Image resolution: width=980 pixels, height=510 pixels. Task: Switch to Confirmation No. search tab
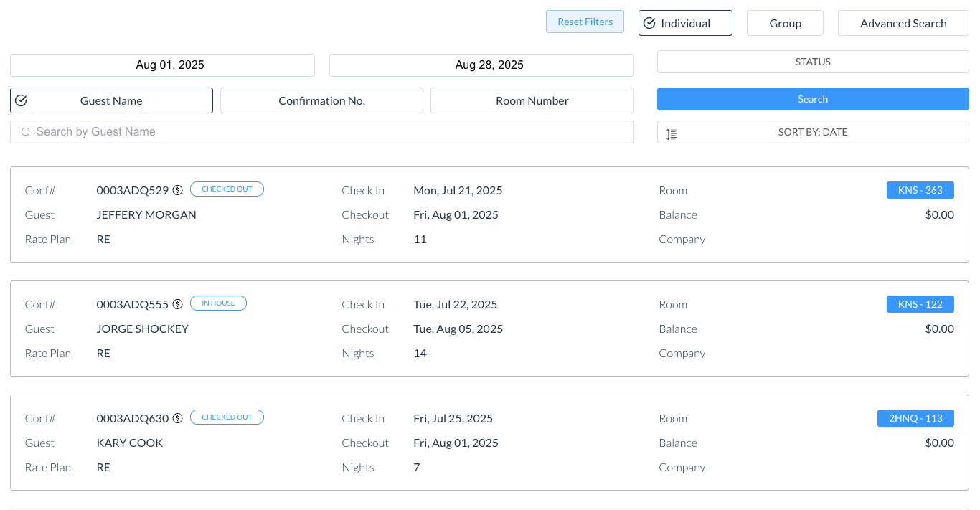coord(321,100)
